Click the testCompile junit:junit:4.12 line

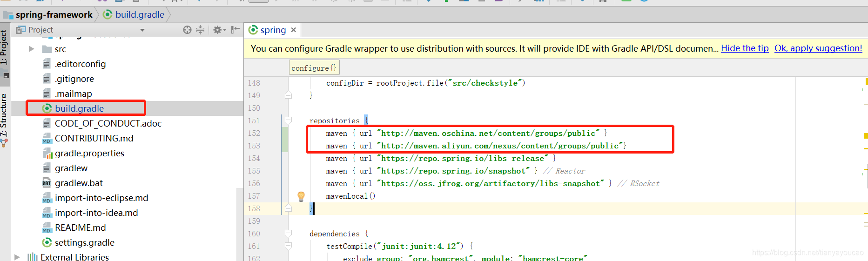click(399, 246)
